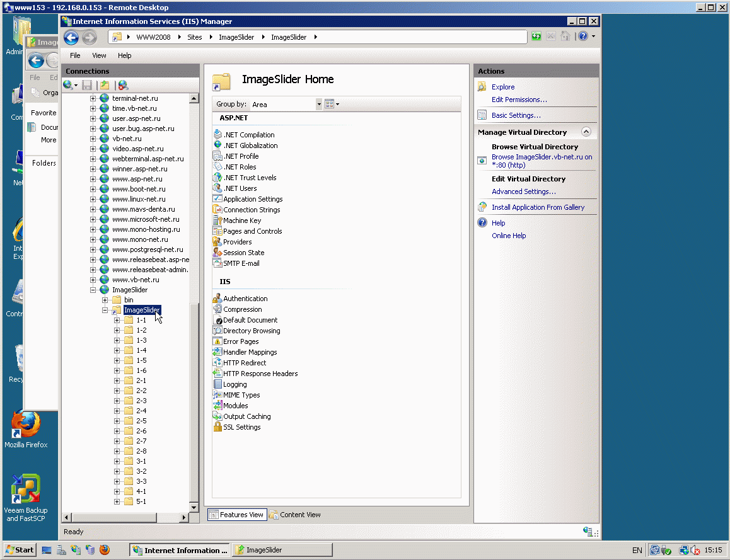The image size is (730, 560).
Task: Expand the 5-1 folder node
Action: coord(117,501)
